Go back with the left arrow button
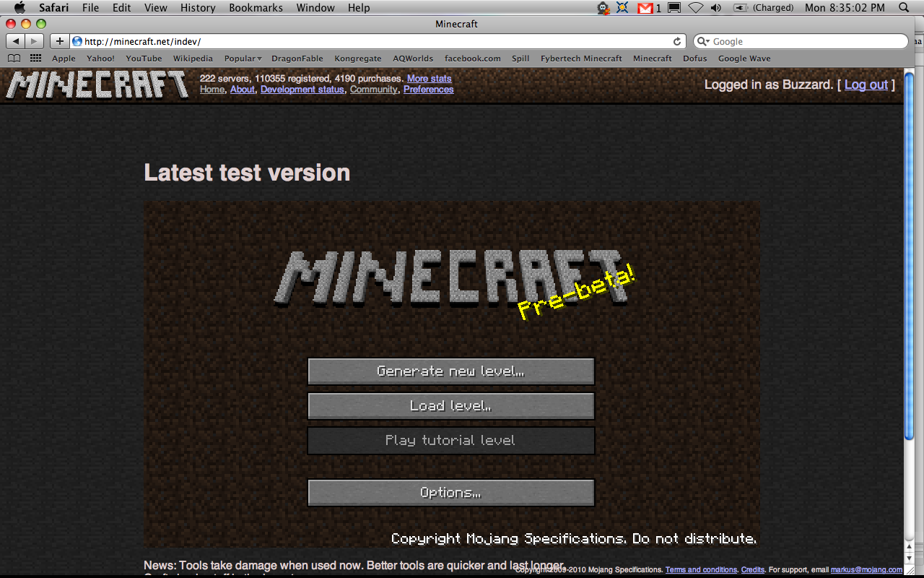Image resolution: width=924 pixels, height=578 pixels. click(15, 41)
